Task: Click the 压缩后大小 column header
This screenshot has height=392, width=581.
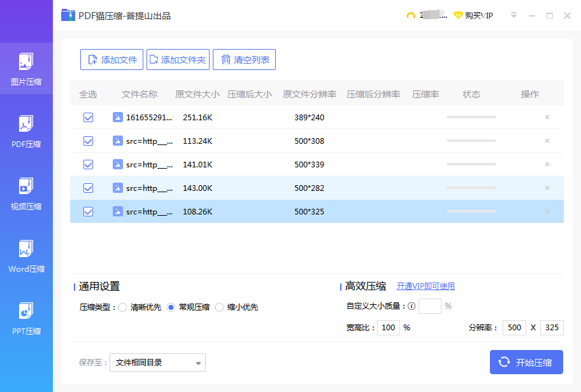Action: 250,94
